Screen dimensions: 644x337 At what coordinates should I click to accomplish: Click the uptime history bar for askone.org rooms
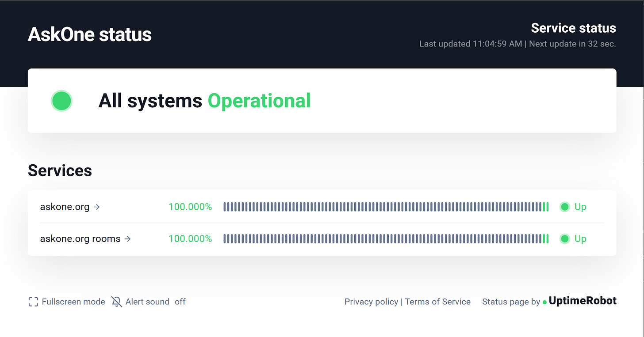click(386, 239)
